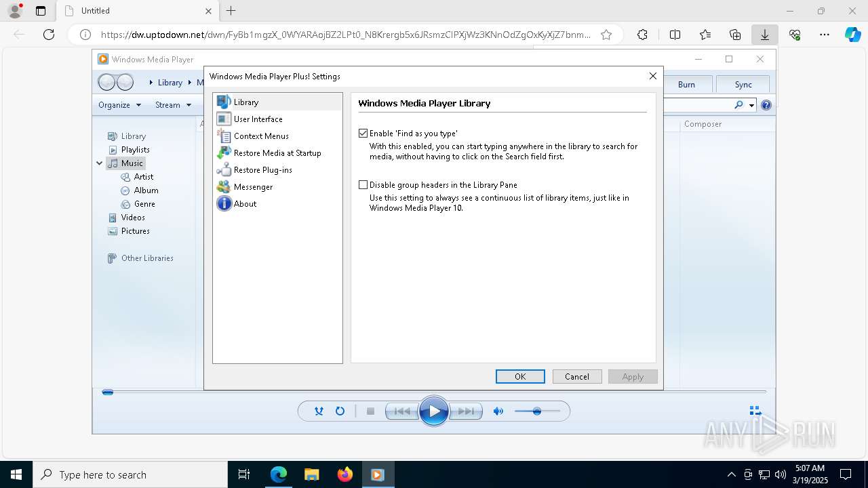Click the Media Player back button
868x488 pixels.
click(x=106, y=83)
